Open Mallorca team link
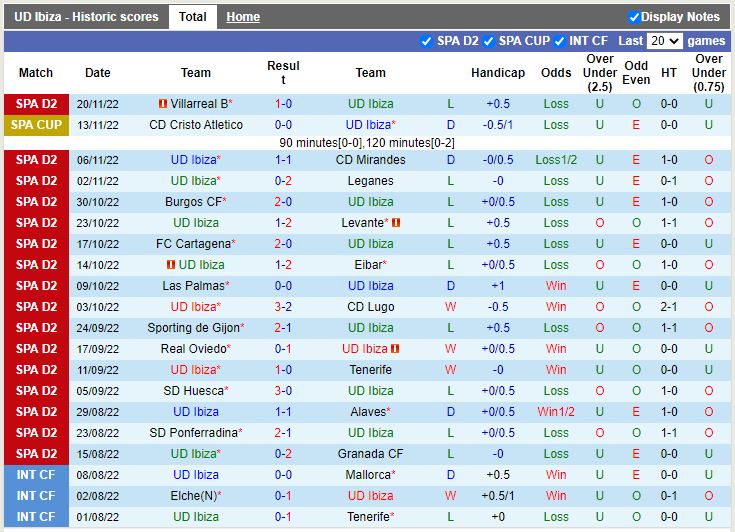The height and width of the screenshot is (532, 735). coord(368,475)
